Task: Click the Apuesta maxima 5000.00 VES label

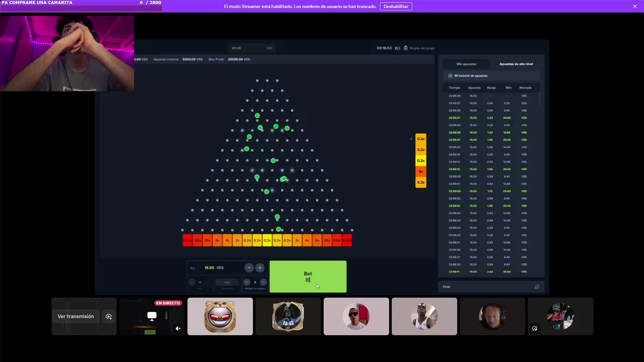Action: [x=178, y=59]
